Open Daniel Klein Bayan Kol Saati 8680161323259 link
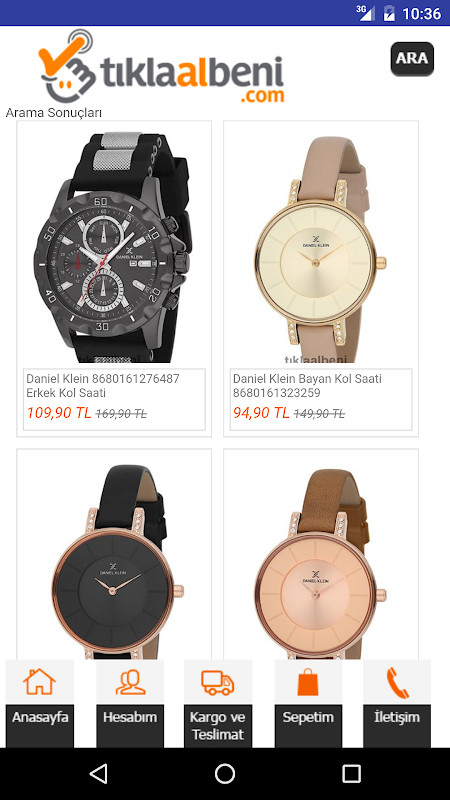 [x=308, y=386]
